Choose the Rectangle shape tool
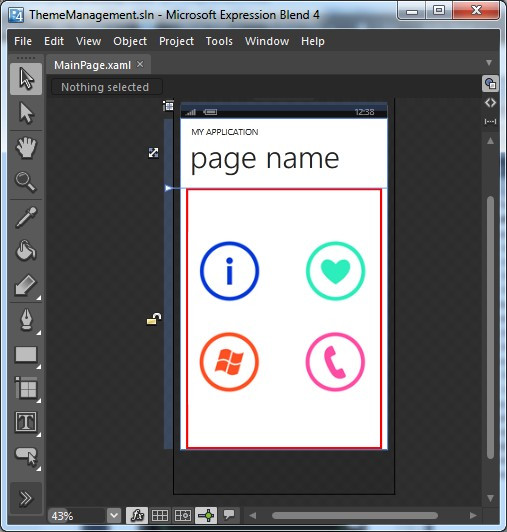Viewport: 507px width, 532px height. tap(26, 355)
